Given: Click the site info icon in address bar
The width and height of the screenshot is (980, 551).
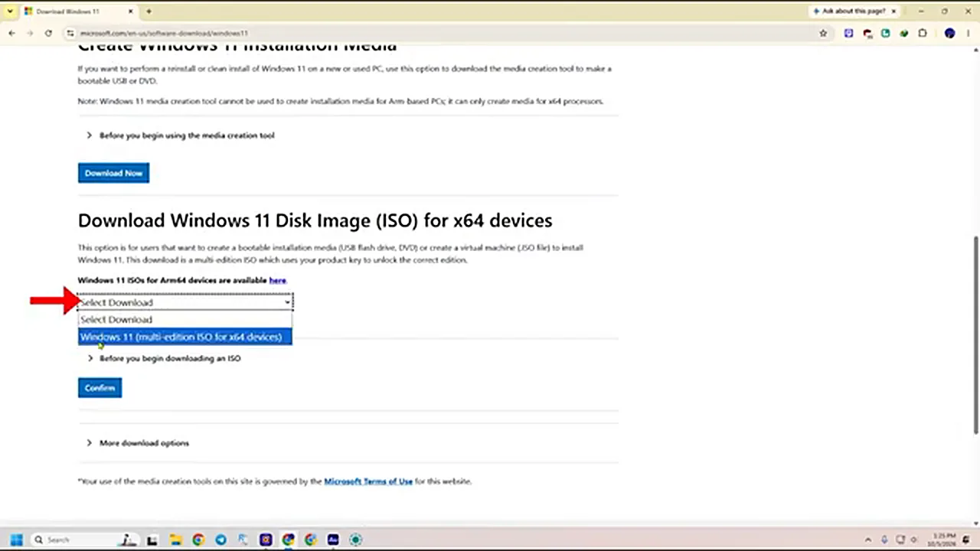Looking at the screenshot, I should [70, 33].
